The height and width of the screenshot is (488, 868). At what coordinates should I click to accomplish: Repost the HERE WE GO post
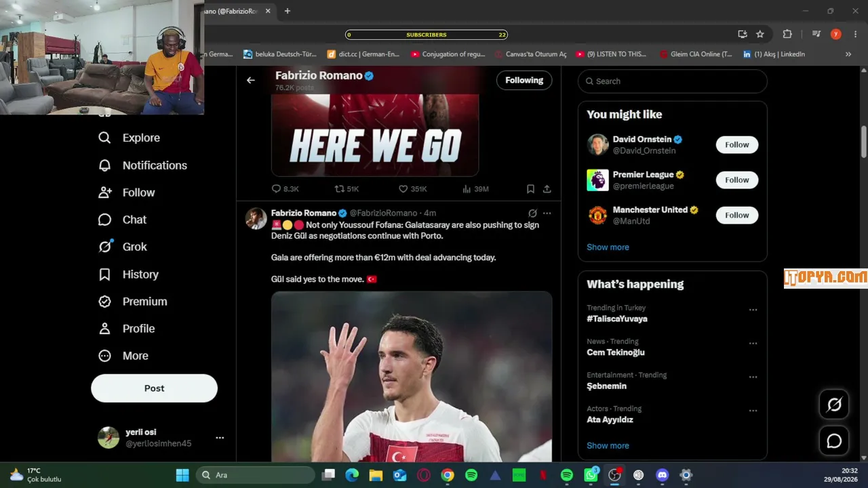point(347,189)
